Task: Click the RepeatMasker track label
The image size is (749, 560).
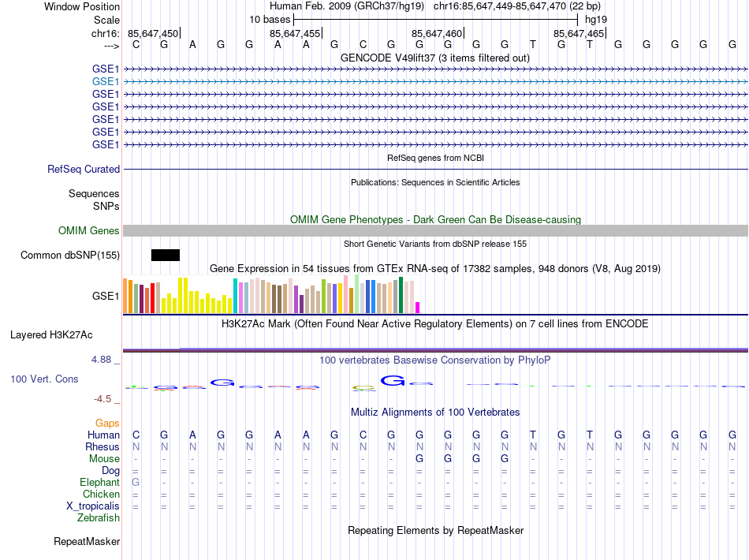Action: click(87, 542)
